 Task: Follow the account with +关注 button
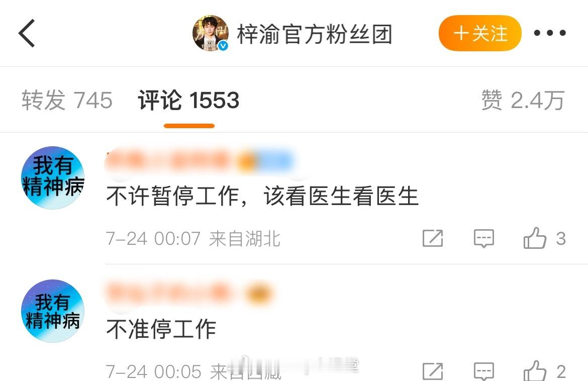click(480, 33)
